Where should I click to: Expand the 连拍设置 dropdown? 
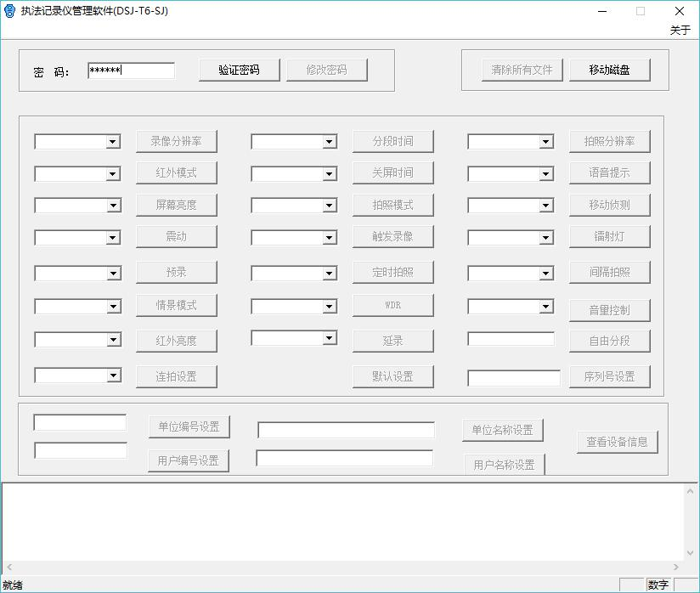(113, 376)
